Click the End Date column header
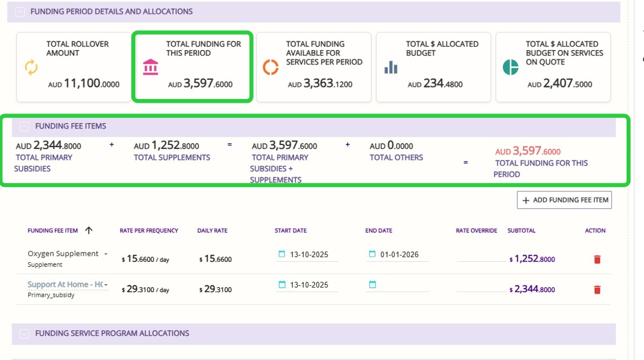644x360 pixels. pyautogui.click(x=379, y=231)
